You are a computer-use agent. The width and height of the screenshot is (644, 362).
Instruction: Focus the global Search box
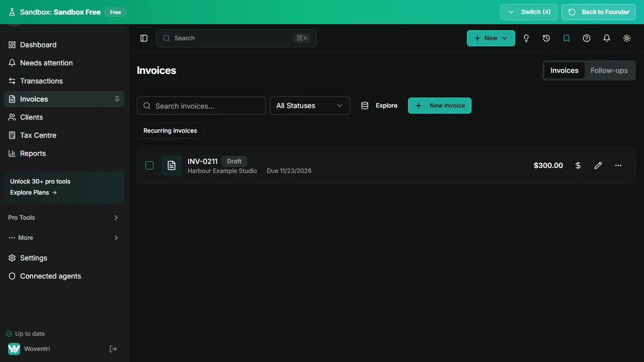(236, 38)
